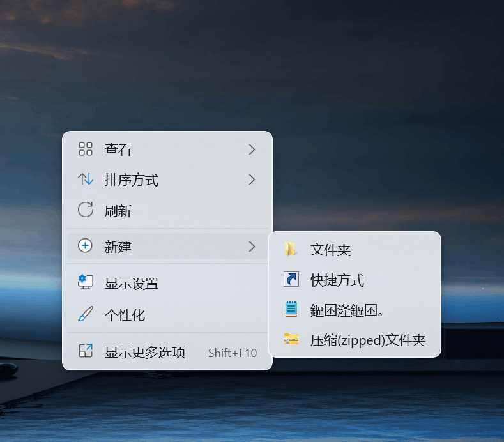Click the paintbrush icon for 个性化
This screenshot has height=442, width=504.
pyautogui.click(x=86, y=314)
